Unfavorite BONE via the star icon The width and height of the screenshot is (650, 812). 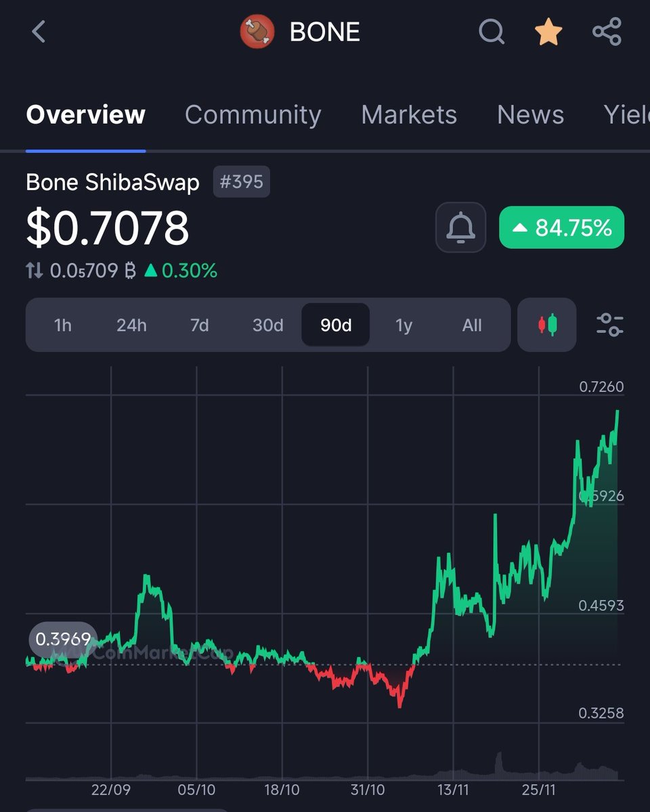point(548,31)
